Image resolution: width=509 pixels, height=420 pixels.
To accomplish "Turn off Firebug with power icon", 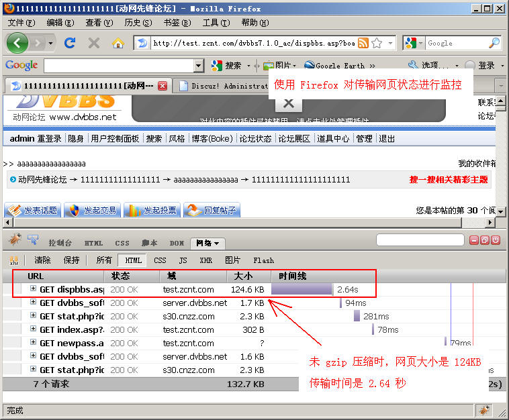I will (496, 240).
